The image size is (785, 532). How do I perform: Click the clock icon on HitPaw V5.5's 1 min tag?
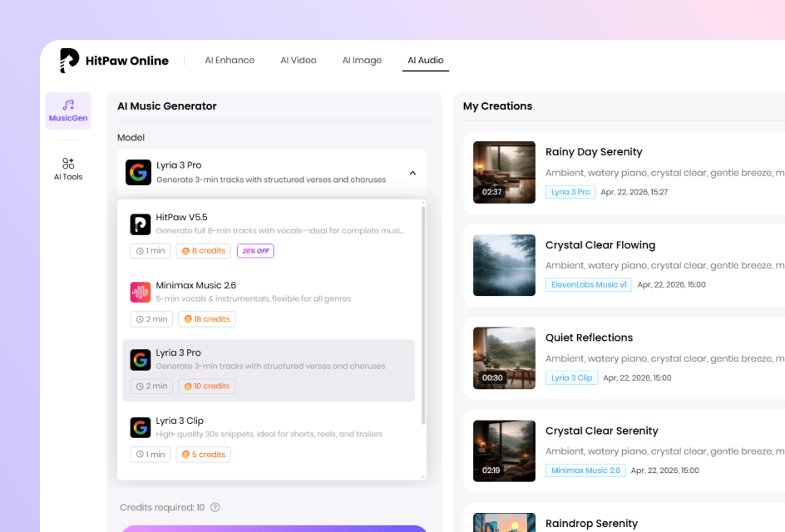[x=141, y=251]
